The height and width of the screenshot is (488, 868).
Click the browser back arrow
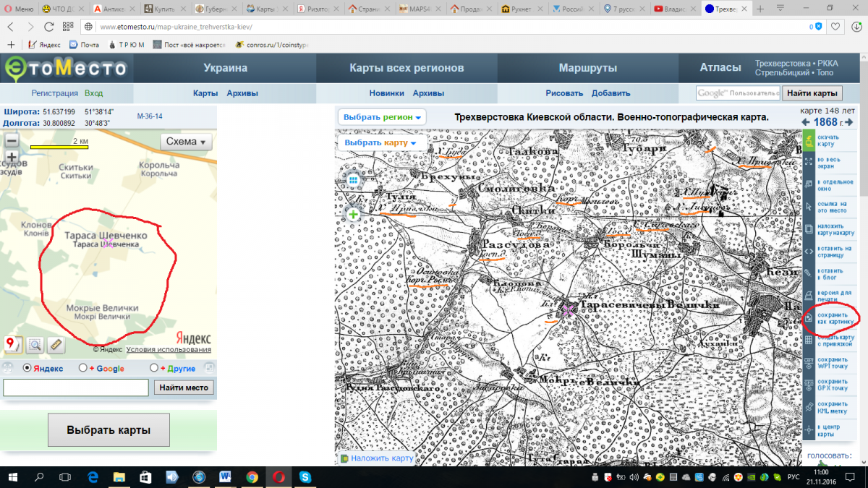point(11,26)
